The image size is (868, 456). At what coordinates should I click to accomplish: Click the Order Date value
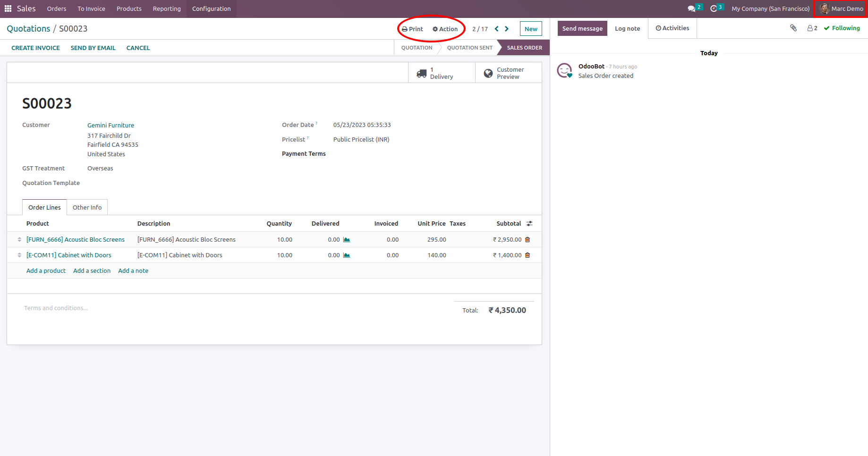click(362, 125)
